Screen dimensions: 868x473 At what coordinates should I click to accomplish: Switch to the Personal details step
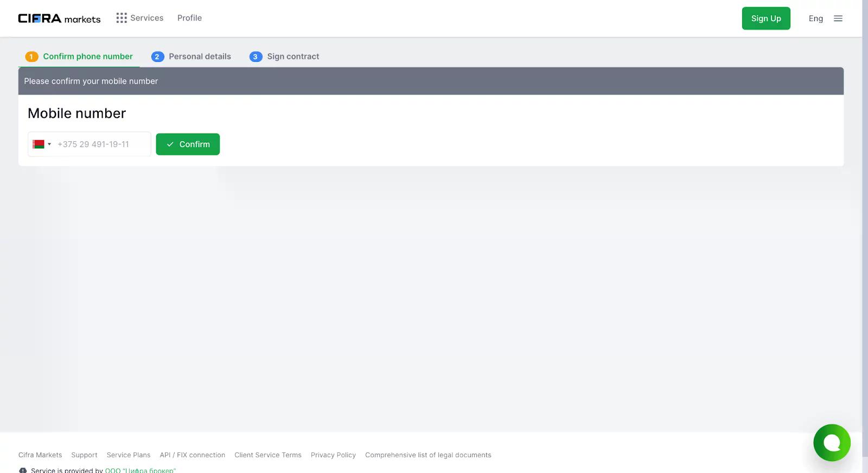click(x=191, y=56)
